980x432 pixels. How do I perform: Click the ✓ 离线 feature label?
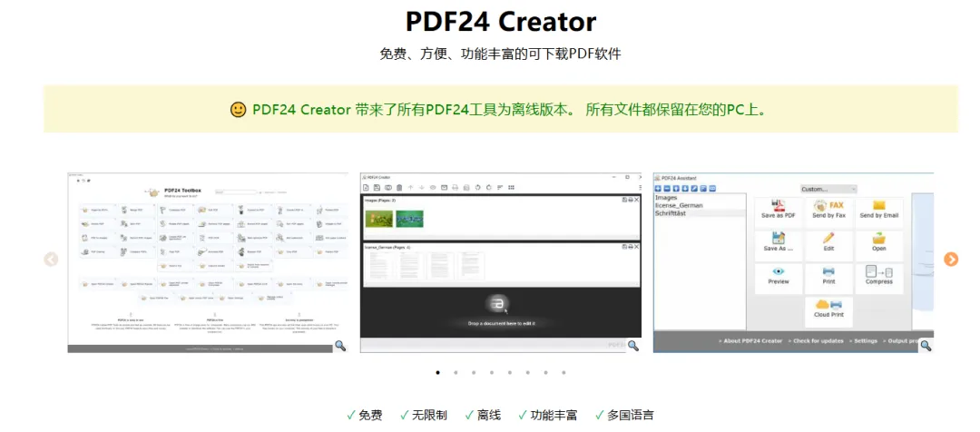[x=483, y=415]
